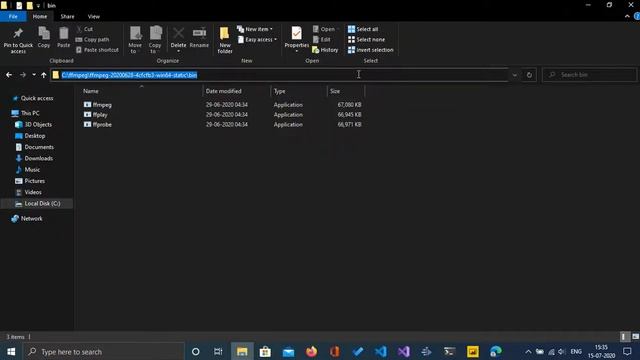The image size is (640, 360).
Task: Open Recent locations dropdown arrow
Action: 34,75
